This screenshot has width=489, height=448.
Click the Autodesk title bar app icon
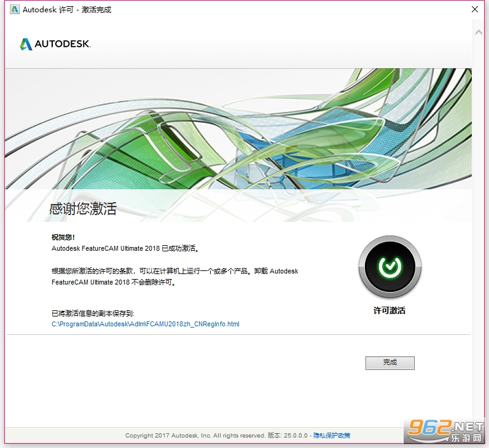coord(14,10)
